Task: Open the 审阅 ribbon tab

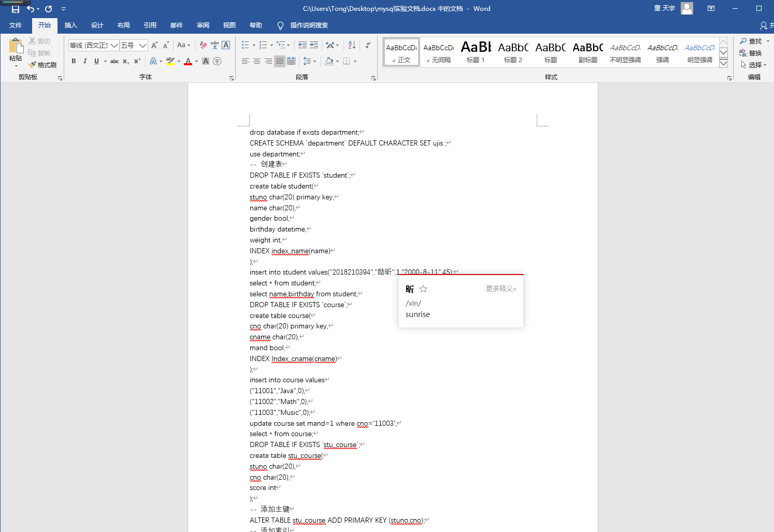Action: point(203,25)
